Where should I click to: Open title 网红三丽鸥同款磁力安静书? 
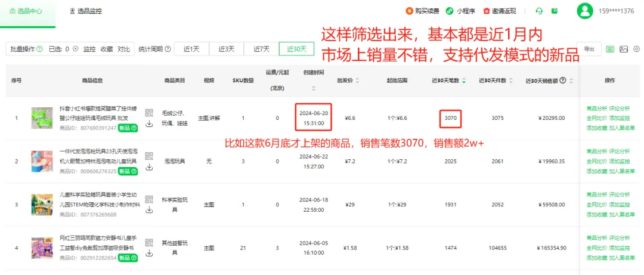point(99,243)
